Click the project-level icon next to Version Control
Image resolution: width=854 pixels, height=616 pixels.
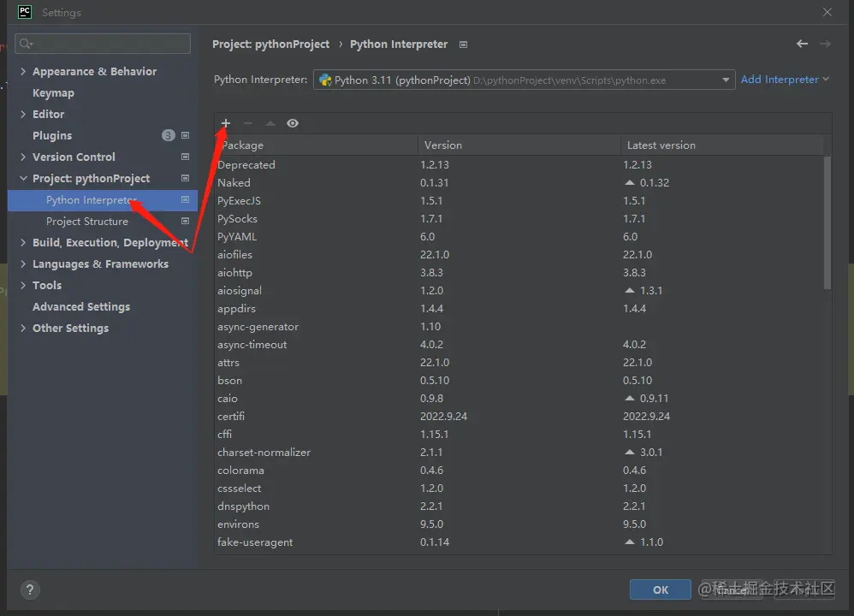(x=185, y=157)
